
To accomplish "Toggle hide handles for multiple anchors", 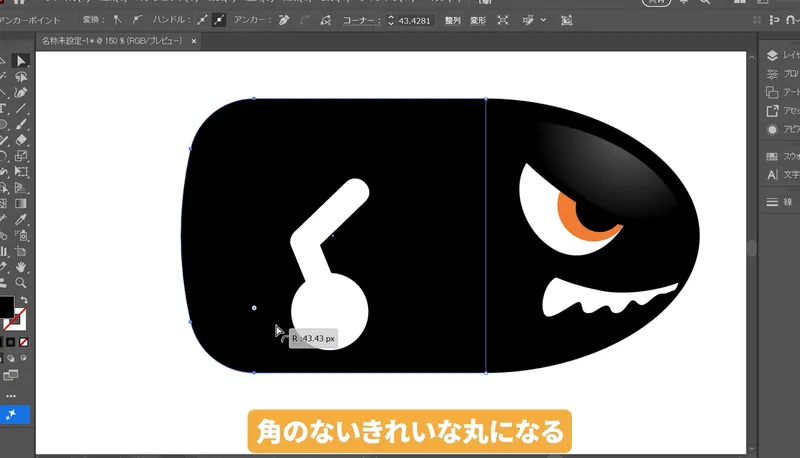I will (x=218, y=19).
